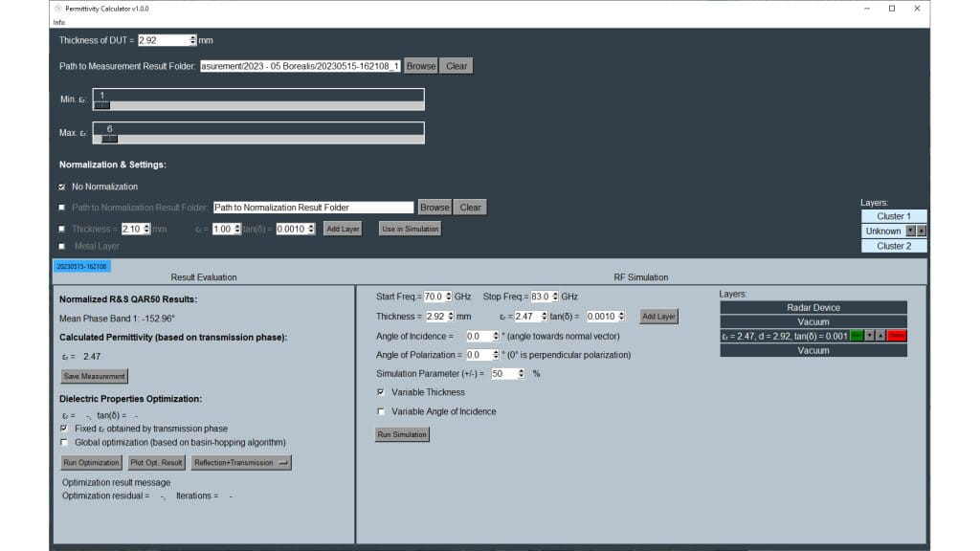Select the 20230515-162108 tab
Screen dimensions: 980x551
click(82, 266)
